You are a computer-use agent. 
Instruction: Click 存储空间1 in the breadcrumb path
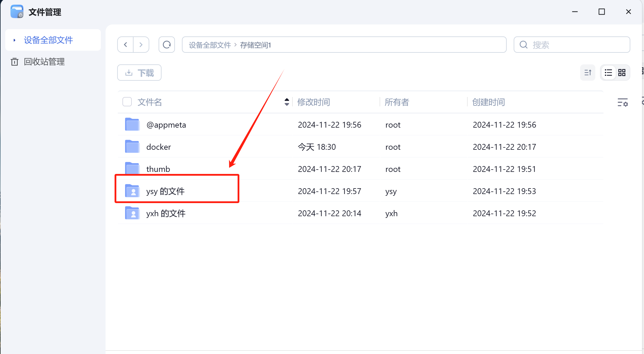(x=256, y=45)
